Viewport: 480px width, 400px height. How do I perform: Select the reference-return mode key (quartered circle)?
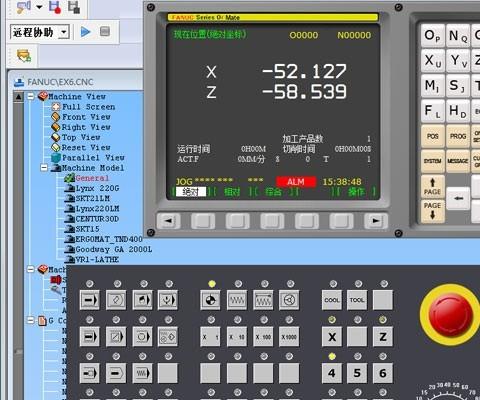[x=210, y=300]
